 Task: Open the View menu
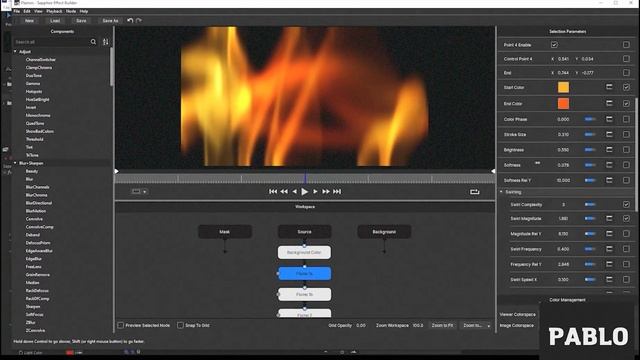point(38,11)
